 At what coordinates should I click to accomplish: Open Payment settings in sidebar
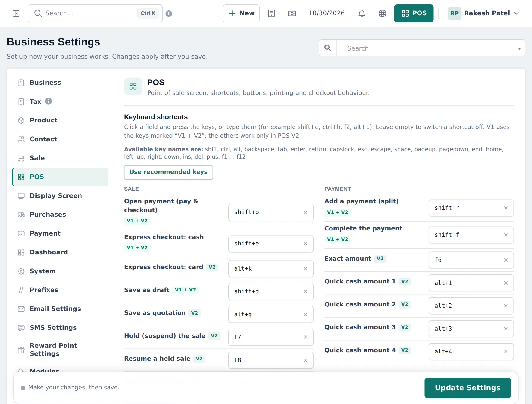60,233
